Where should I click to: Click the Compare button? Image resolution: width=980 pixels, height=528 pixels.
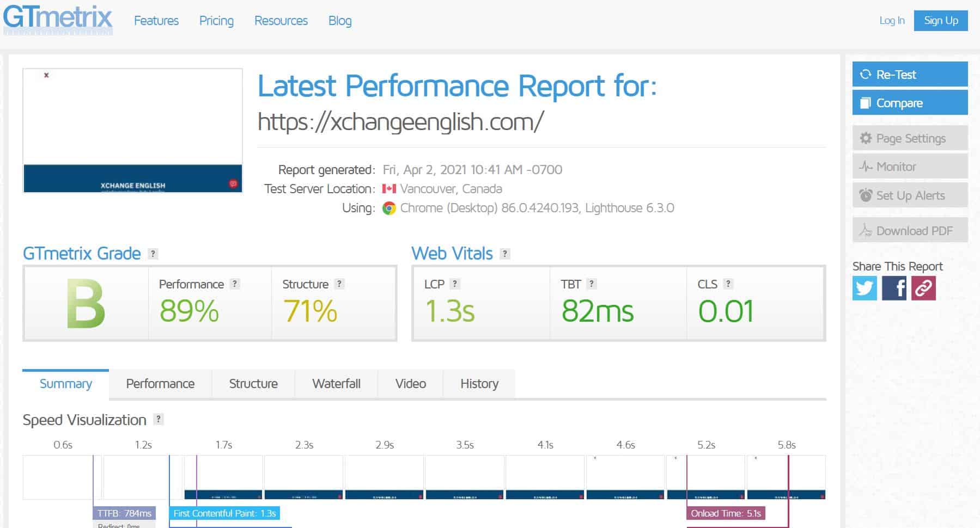point(910,102)
